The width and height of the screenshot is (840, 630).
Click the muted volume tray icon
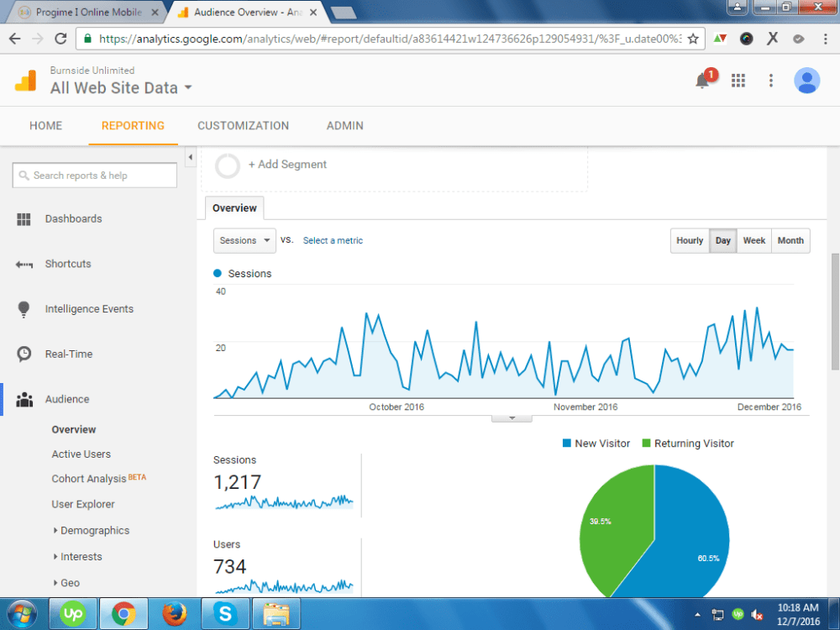(757, 615)
